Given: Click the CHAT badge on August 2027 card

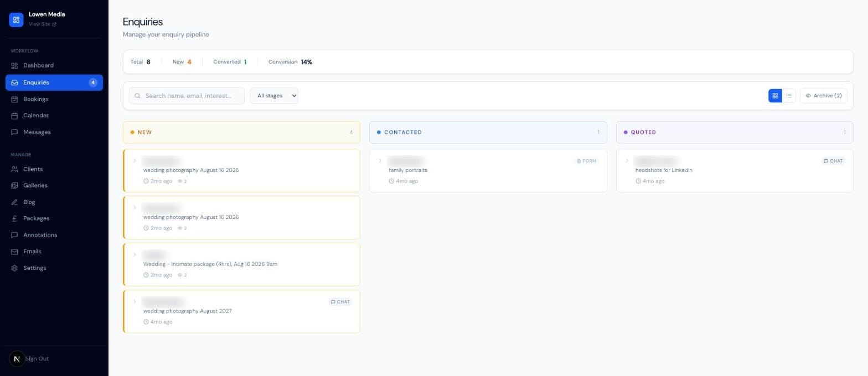Looking at the screenshot, I should [340, 302].
